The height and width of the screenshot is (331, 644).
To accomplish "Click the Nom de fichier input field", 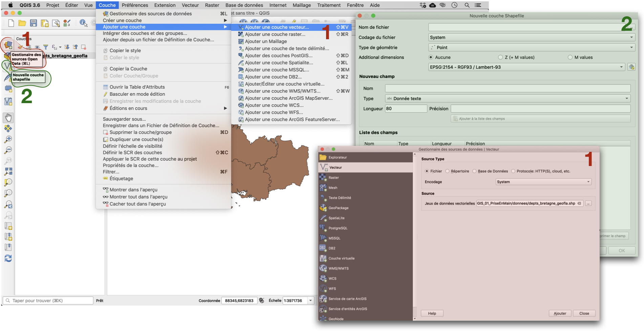I will 525,27.
